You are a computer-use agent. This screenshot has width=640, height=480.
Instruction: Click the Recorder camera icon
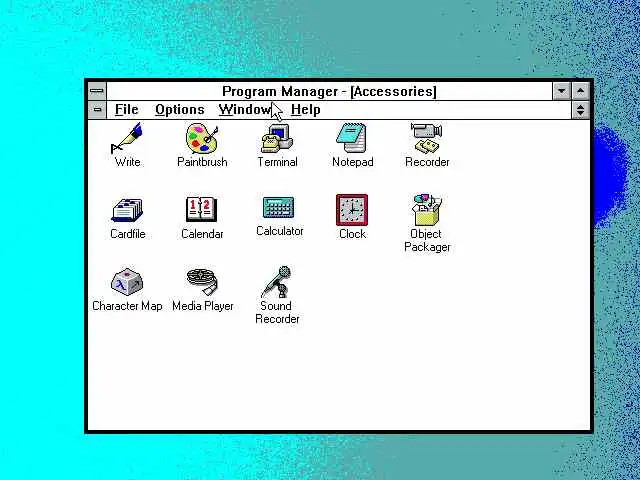[427, 138]
